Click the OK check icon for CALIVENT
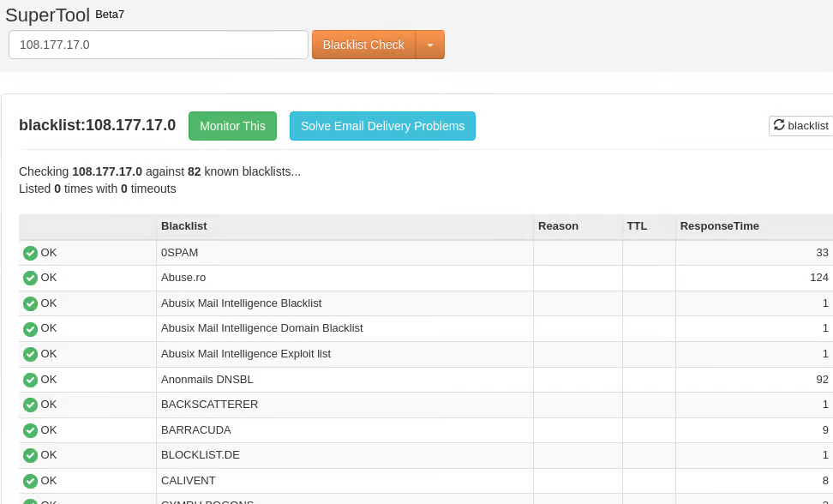 point(30,481)
